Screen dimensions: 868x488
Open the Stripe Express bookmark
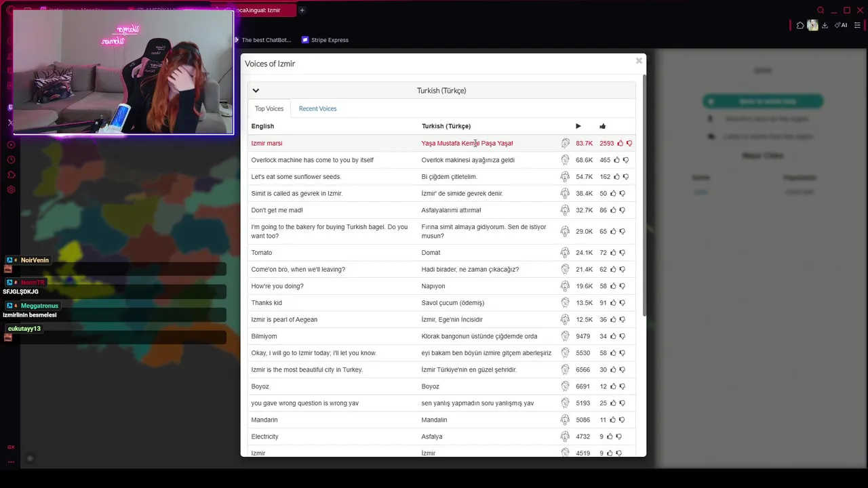(325, 40)
